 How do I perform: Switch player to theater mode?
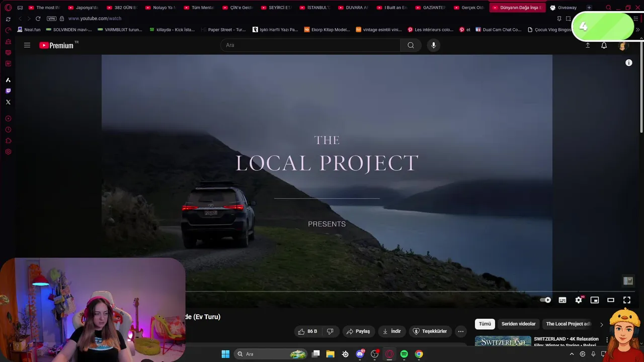pyautogui.click(x=611, y=300)
